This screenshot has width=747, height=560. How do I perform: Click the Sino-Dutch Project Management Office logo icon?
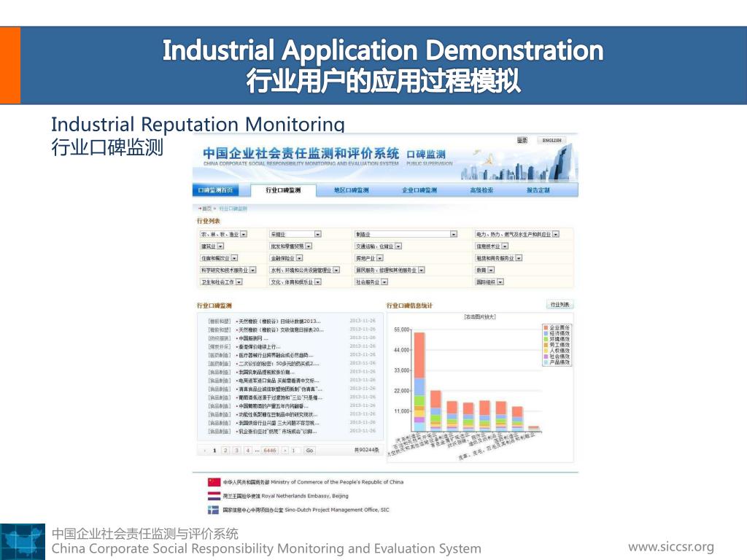pos(213,510)
